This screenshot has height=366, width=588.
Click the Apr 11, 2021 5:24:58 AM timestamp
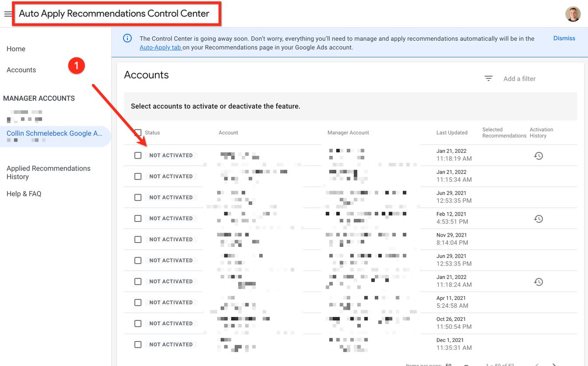(452, 302)
